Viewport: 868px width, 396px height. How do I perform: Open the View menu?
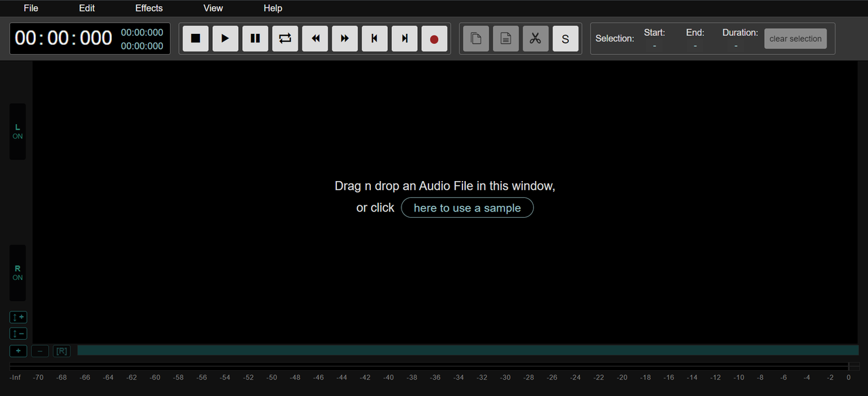(213, 8)
